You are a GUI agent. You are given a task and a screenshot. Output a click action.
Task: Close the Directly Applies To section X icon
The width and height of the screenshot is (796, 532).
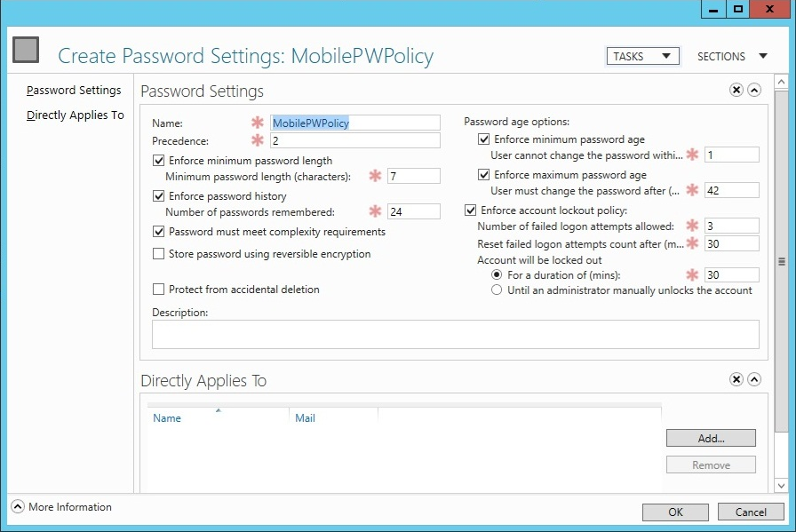(736, 379)
